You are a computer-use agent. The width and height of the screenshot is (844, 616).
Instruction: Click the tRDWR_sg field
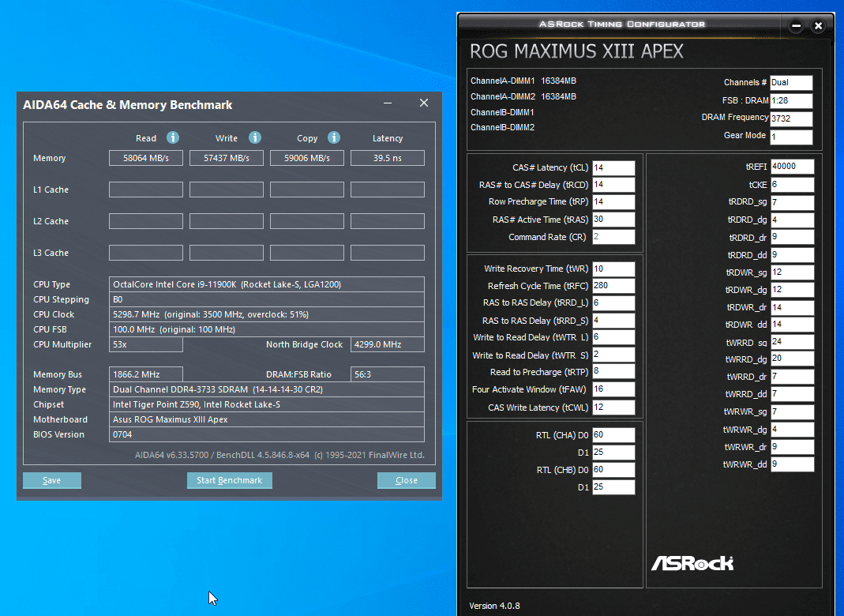pyautogui.click(x=793, y=272)
